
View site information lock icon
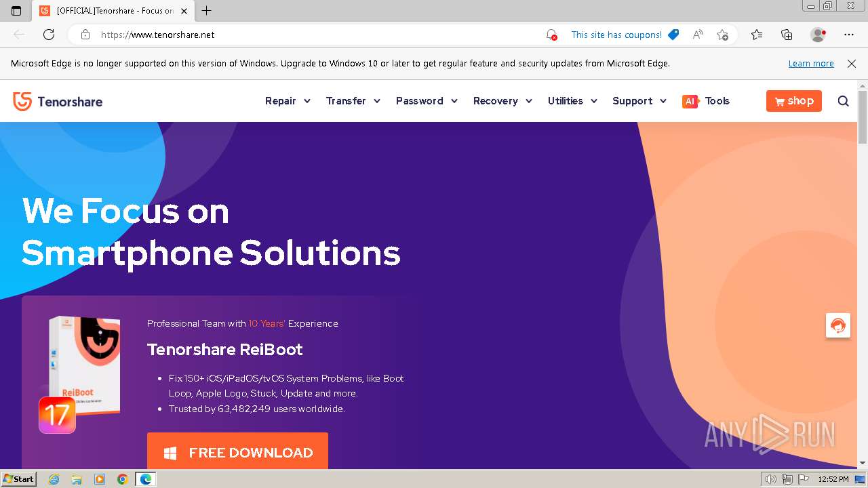point(85,35)
